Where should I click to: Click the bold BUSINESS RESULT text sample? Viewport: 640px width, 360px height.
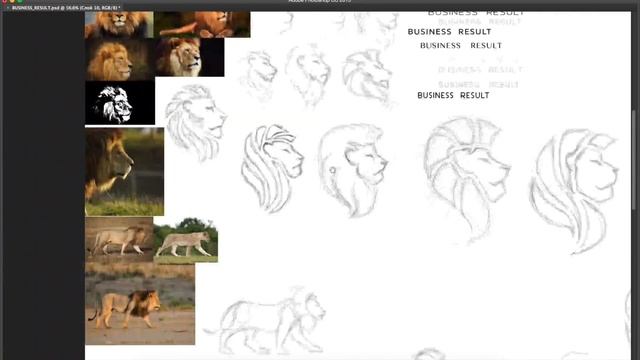pyautogui.click(x=449, y=32)
